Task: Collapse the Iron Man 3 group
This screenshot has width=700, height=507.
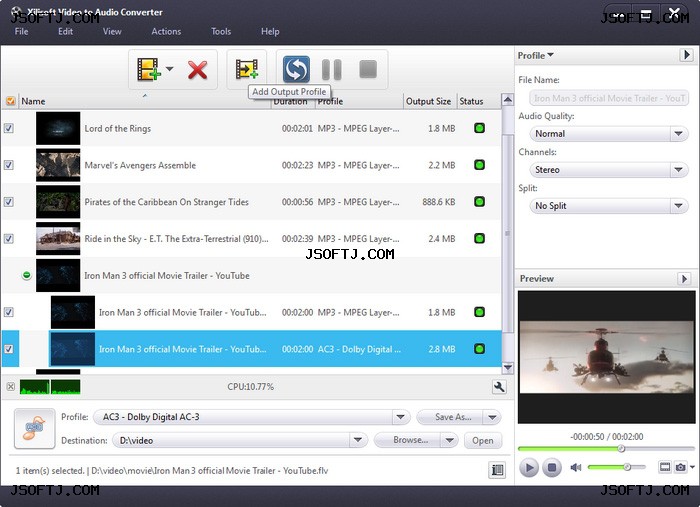Action: coord(27,275)
